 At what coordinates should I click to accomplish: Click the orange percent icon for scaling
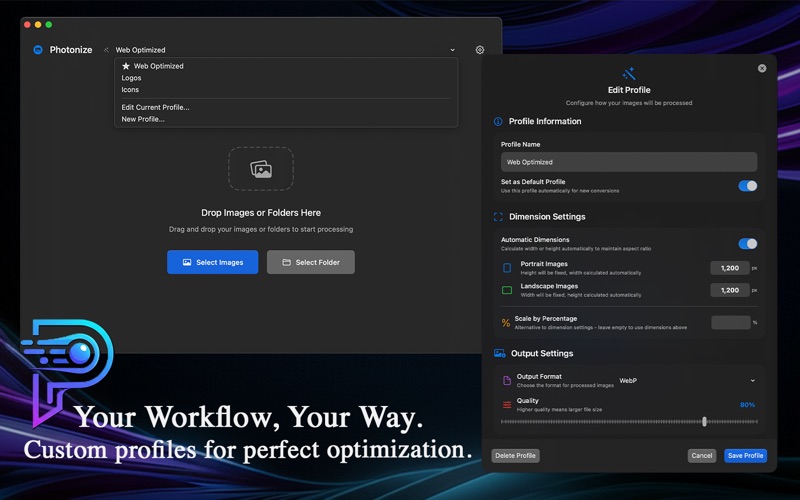tap(506, 322)
